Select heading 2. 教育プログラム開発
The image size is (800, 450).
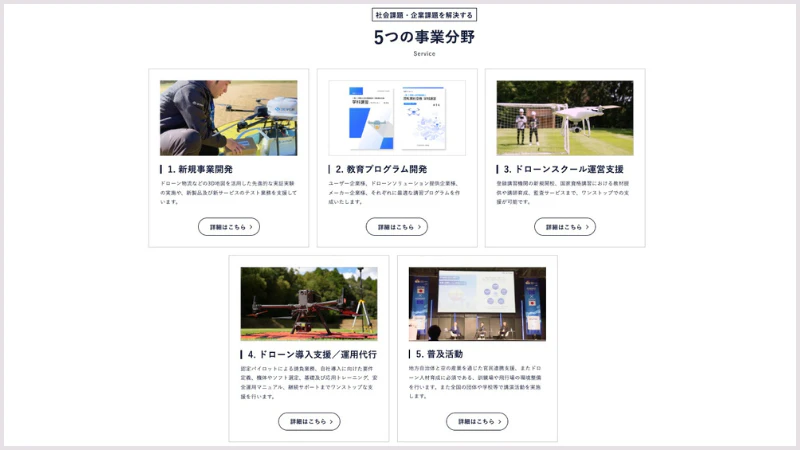(x=381, y=169)
